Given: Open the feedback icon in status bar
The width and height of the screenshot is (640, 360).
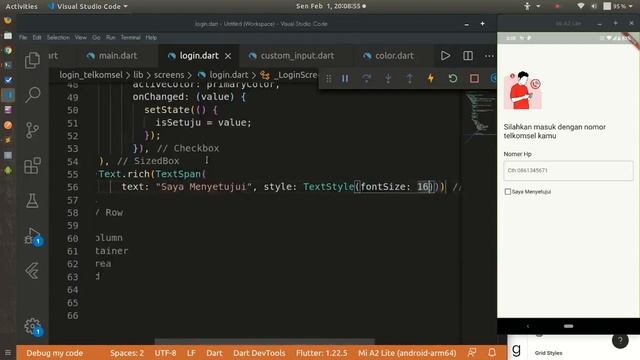Looking at the screenshot, I should [x=472, y=353].
